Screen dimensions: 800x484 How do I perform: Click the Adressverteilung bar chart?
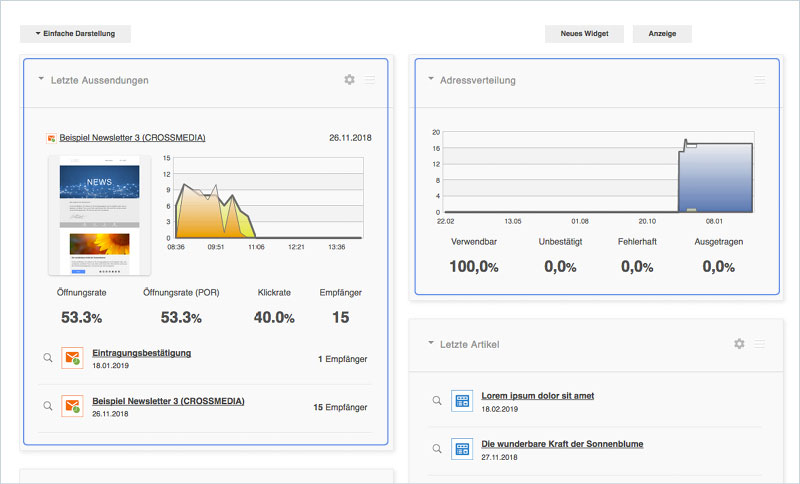(x=595, y=172)
